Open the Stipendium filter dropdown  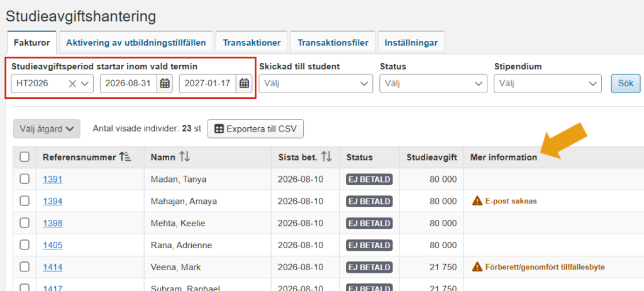click(x=548, y=84)
